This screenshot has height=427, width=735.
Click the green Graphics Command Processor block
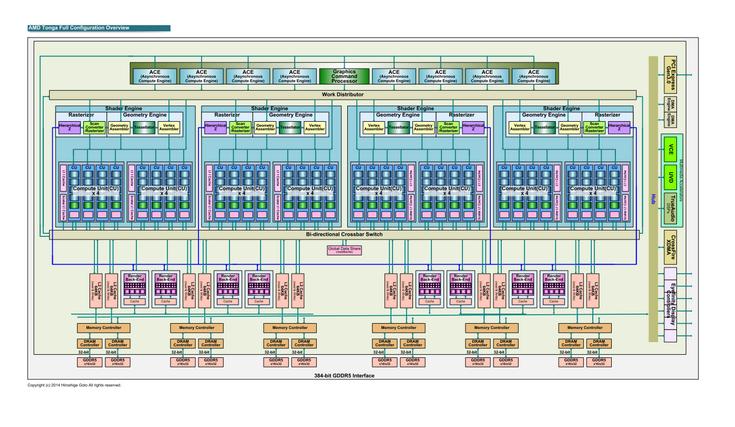(344, 76)
